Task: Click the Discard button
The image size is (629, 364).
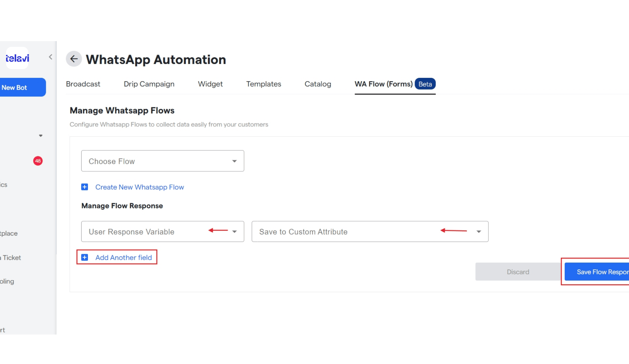Action: click(x=518, y=272)
